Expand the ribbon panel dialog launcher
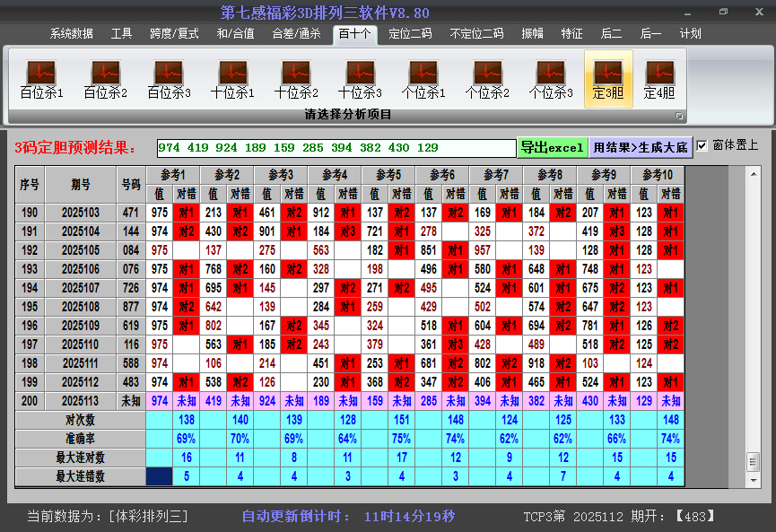Image resolution: width=776 pixels, height=532 pixels. point(679,116)
